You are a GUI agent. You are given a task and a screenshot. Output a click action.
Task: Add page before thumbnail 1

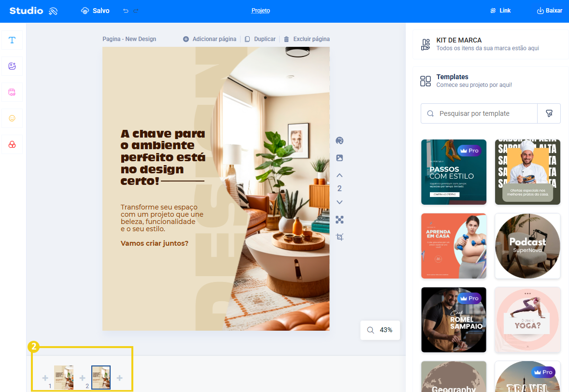pyautogui.click(x=45, y=378)
